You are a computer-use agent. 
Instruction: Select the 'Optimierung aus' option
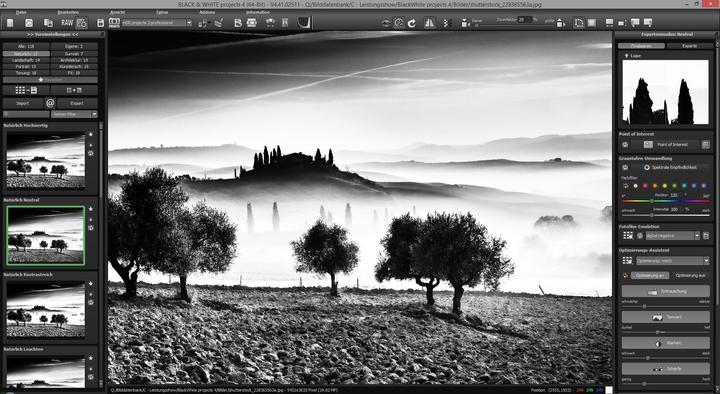[690, 276]
